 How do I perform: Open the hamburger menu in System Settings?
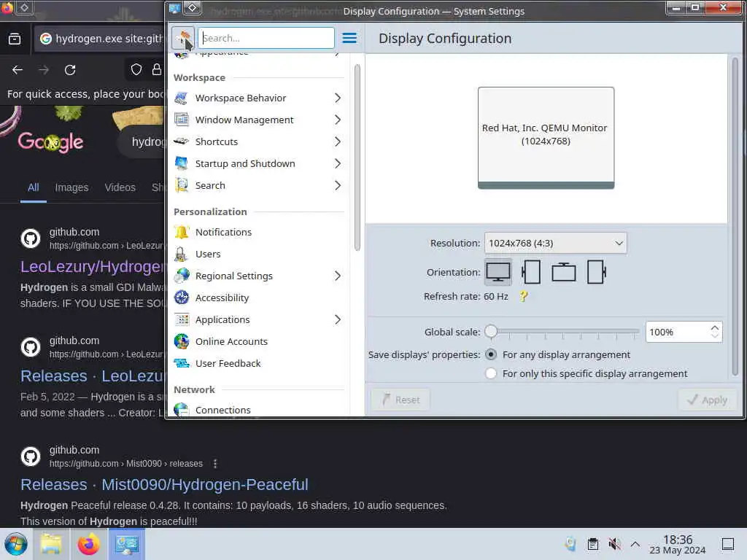pos(349,38)
